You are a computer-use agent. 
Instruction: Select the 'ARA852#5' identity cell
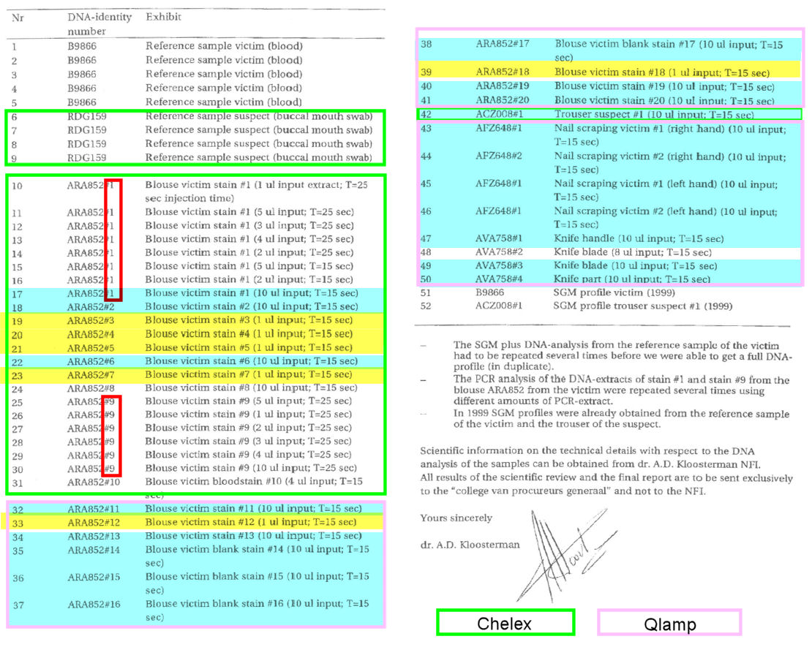91,348
